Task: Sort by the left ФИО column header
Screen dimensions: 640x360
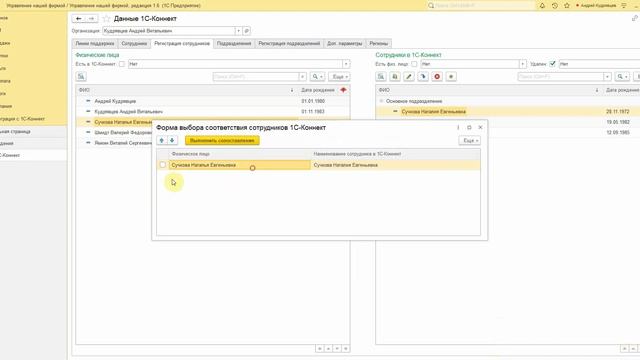Action: tap(186, 90)
